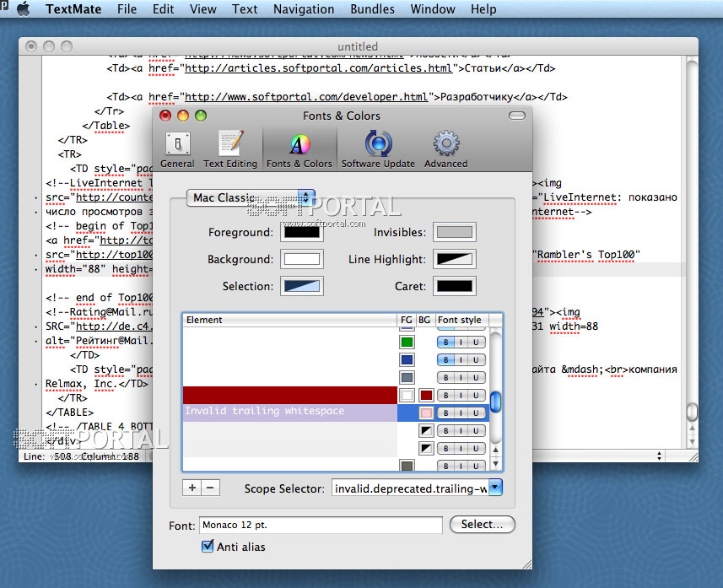Toggle the Anti alias checkbox
Screen dimensions: 723x588
click(x=208, y=547)
